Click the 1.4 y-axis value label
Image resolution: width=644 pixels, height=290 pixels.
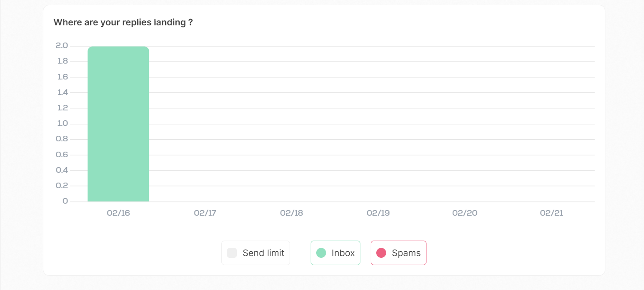tap(62, 92)
